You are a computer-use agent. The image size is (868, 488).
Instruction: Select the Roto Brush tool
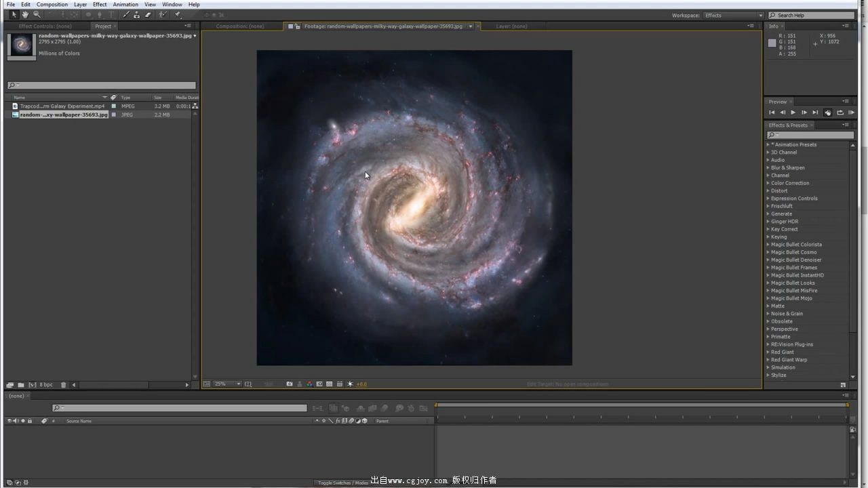tap(163, 14)
